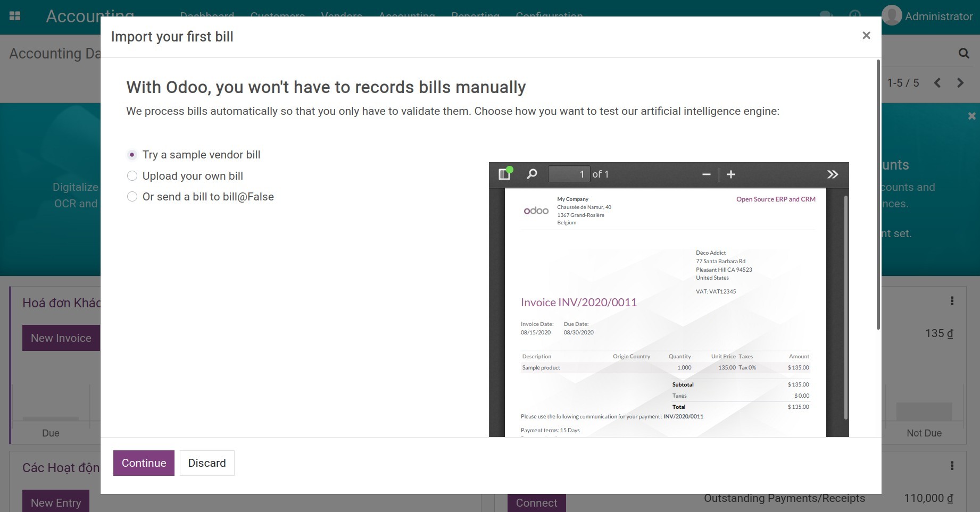Close the Import your first bill dialog
This screenshot has width=980, height=512.
click(866, 36)
